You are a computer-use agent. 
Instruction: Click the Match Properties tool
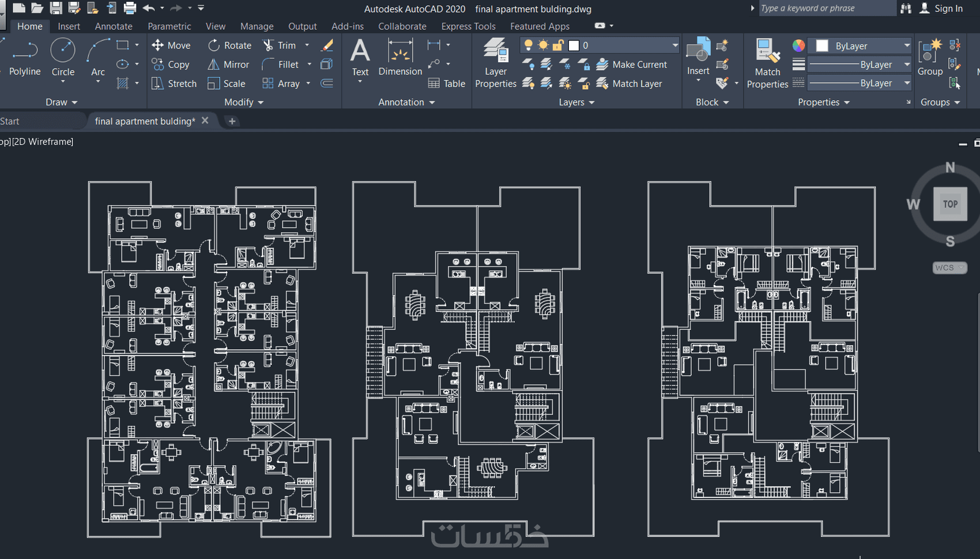[767, 63]
